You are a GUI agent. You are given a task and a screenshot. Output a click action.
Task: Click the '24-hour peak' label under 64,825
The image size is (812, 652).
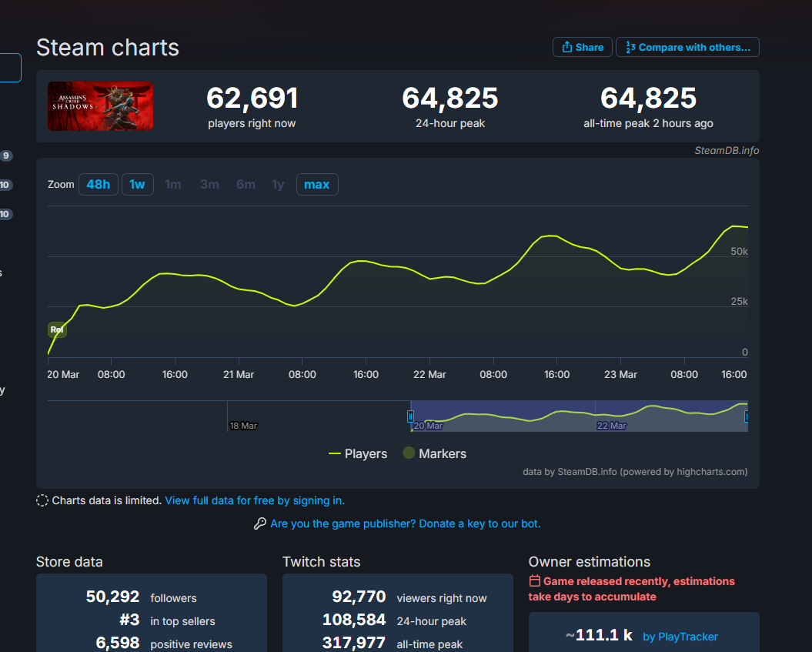(450, 123)
